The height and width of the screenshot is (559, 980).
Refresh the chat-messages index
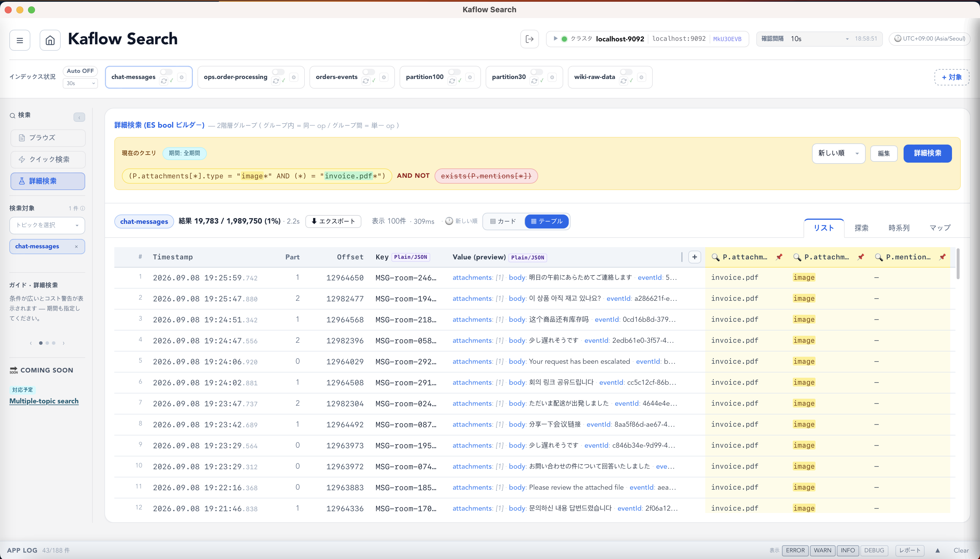164,81
